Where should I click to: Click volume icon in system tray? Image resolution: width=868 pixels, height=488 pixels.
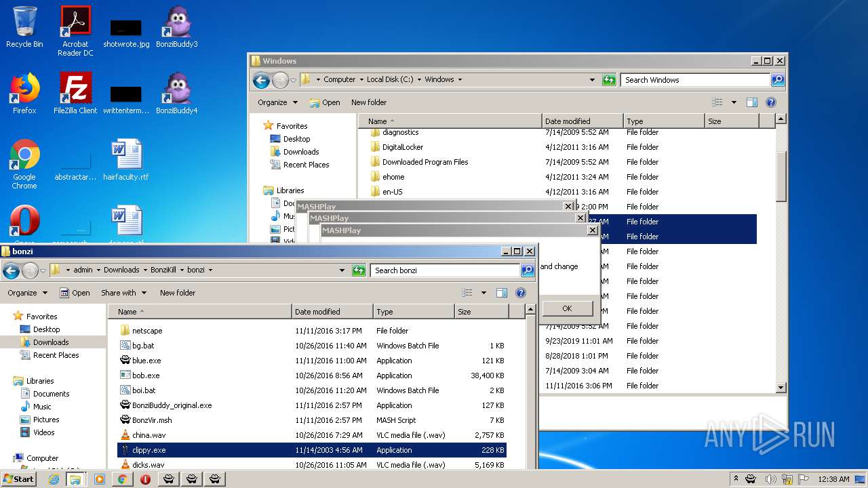(770, 479)
